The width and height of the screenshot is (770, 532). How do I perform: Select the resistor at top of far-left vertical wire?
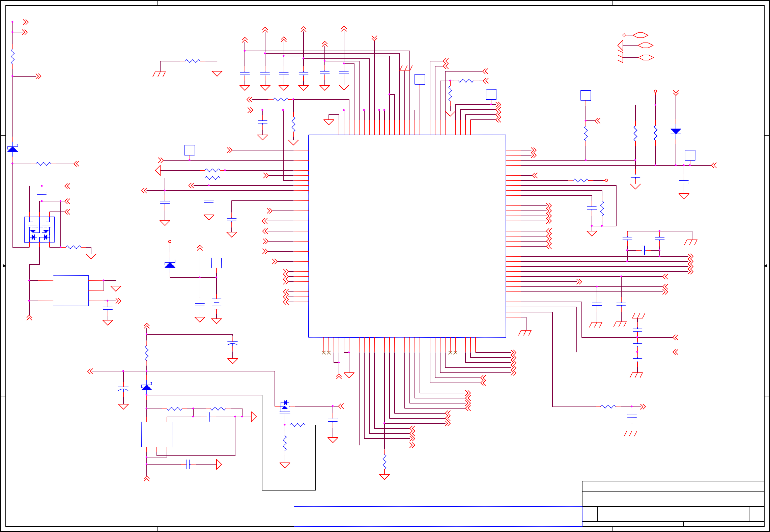point(12,56)
